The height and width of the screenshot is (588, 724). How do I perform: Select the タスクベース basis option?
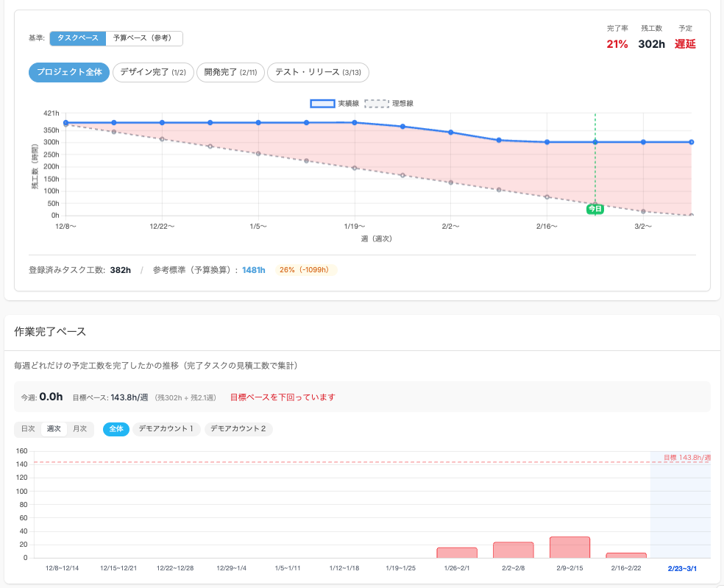pyautogui.click(x=77, y=38)
